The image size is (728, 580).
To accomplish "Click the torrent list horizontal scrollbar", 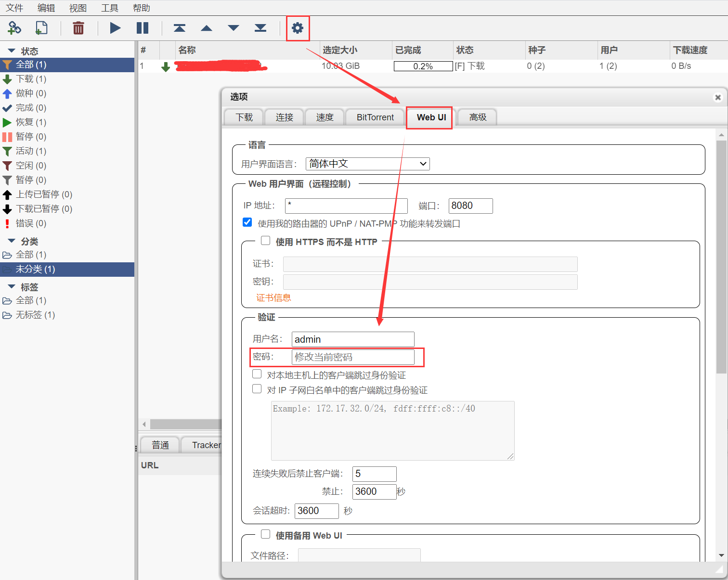I will (185, 424).
